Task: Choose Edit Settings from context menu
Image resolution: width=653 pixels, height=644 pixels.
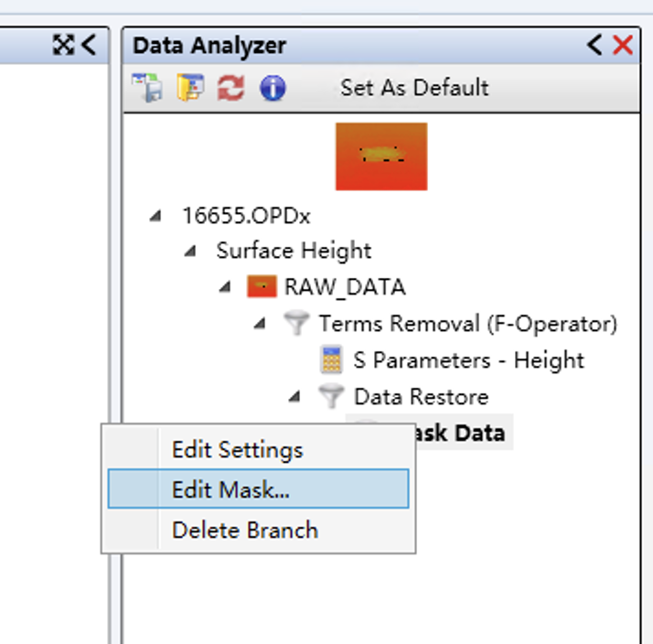Action: coord(237,450)
